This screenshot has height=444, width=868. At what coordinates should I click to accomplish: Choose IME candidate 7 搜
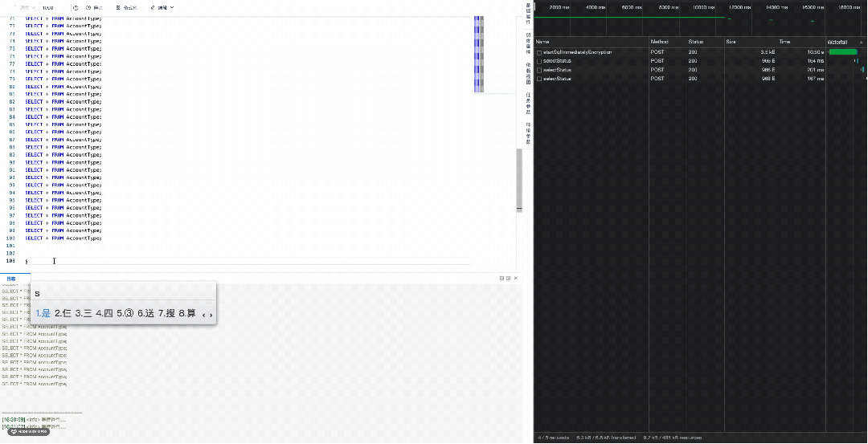166,313
